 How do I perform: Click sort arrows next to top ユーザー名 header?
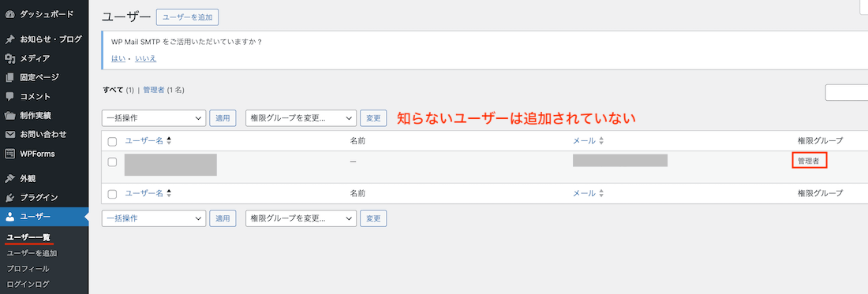(x=169, y=141)
